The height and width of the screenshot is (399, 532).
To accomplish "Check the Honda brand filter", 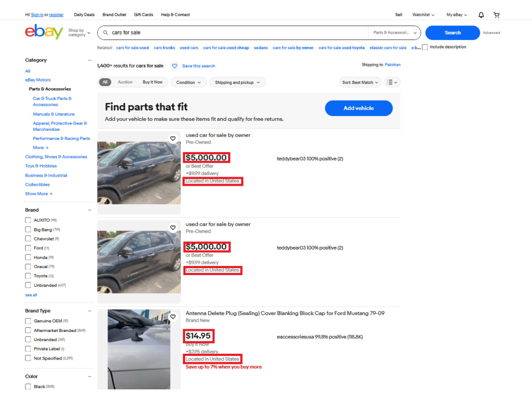I will pyautogui.click(x=28, y=257).
